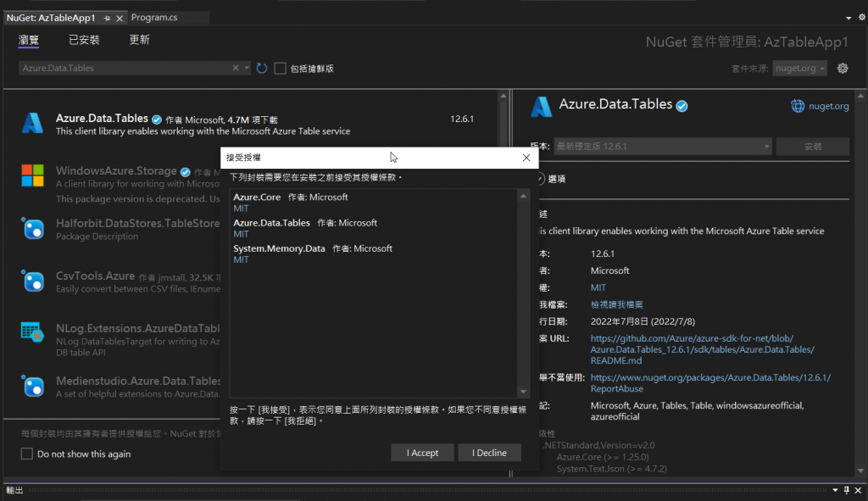Click the 輸出 output panel title
Image resolution: width=868 pixels, height=501 pixels.
(14, 490)
